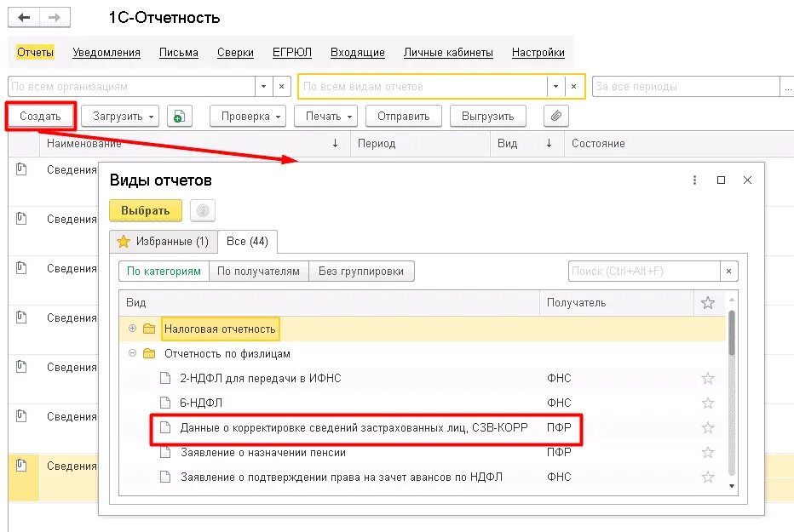Image resolution: width=794 pixels, height=532 pixels.
Task: Click the folder icon of Отчетность по физлицам
Action: (x=149, y=353)
